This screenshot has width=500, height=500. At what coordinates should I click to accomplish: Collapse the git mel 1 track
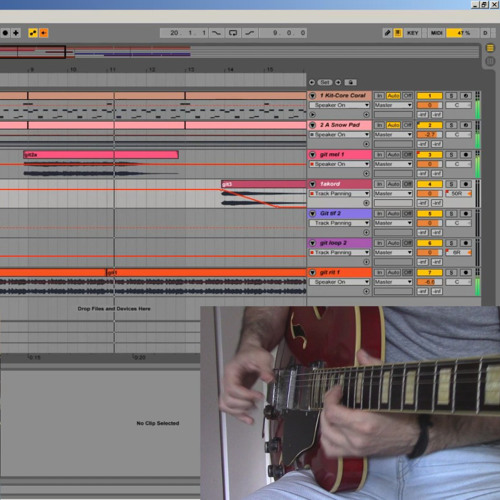pos(312,155)
